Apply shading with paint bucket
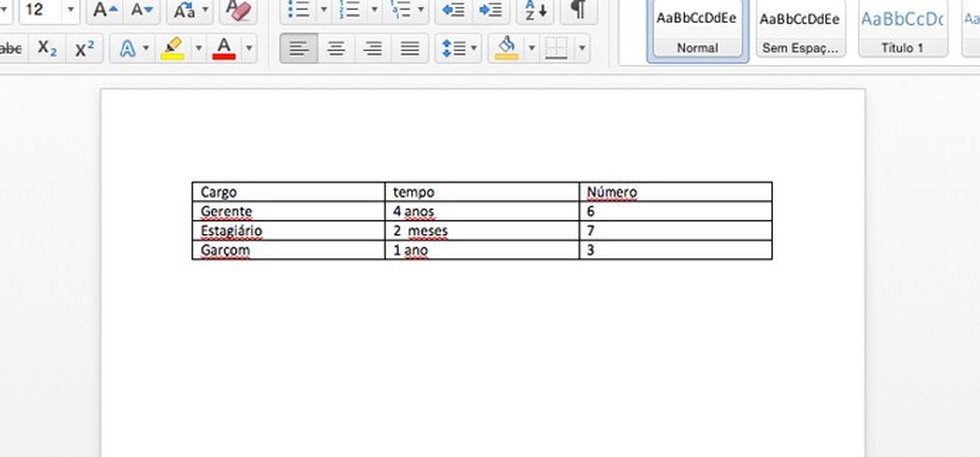 506,48
